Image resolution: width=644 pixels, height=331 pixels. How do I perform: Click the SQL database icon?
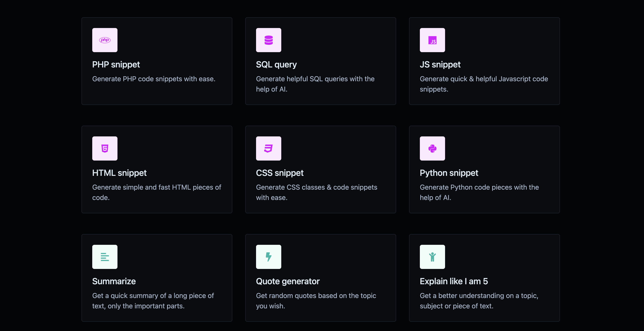[x=269, y=40]
